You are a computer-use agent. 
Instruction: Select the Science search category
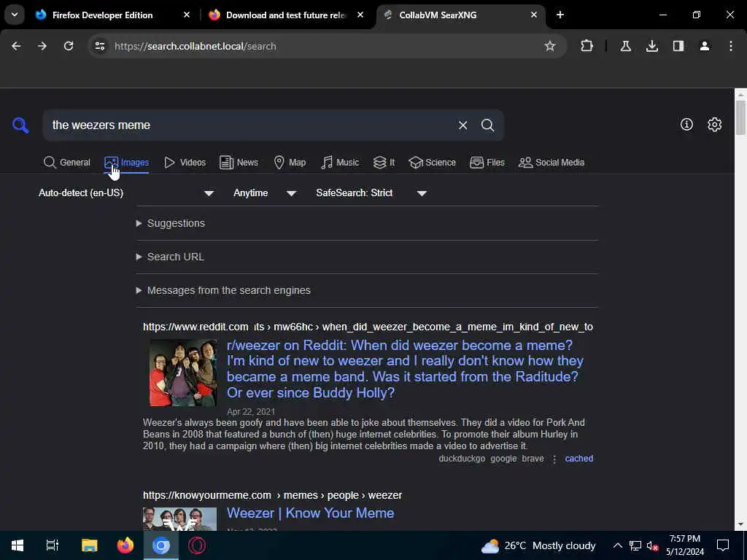click(432, 163)
